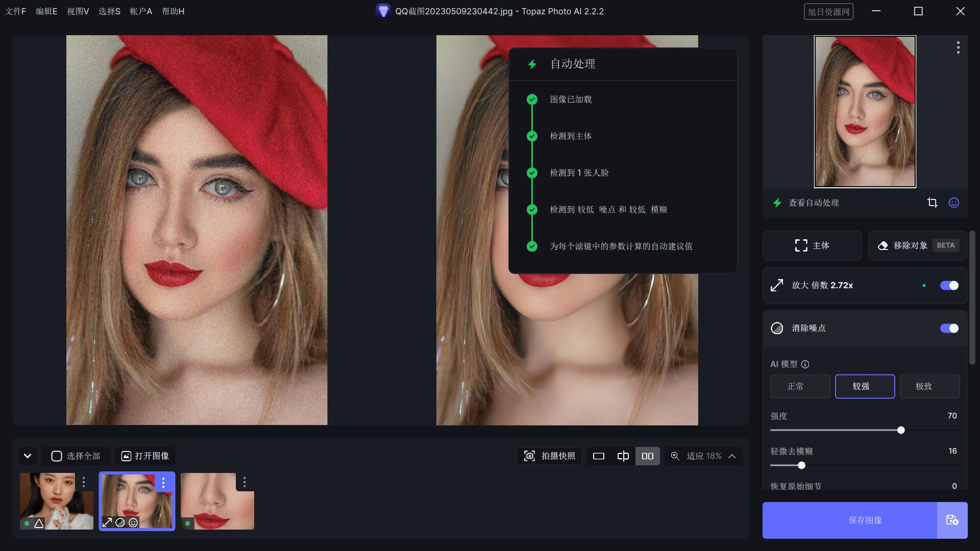Image resolution: width=980 pixels, height=551 pixels.
Task: Open the 选择S menu
Action: pos(109,11)
